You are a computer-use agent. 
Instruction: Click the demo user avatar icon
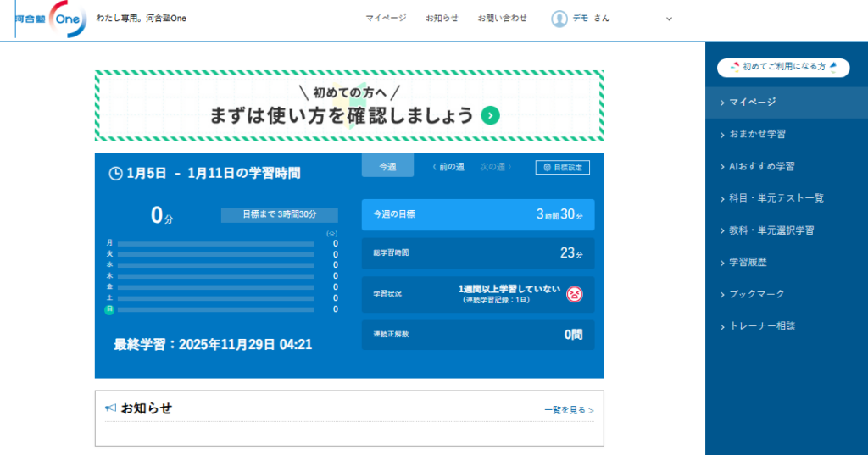tap(559, 19)
